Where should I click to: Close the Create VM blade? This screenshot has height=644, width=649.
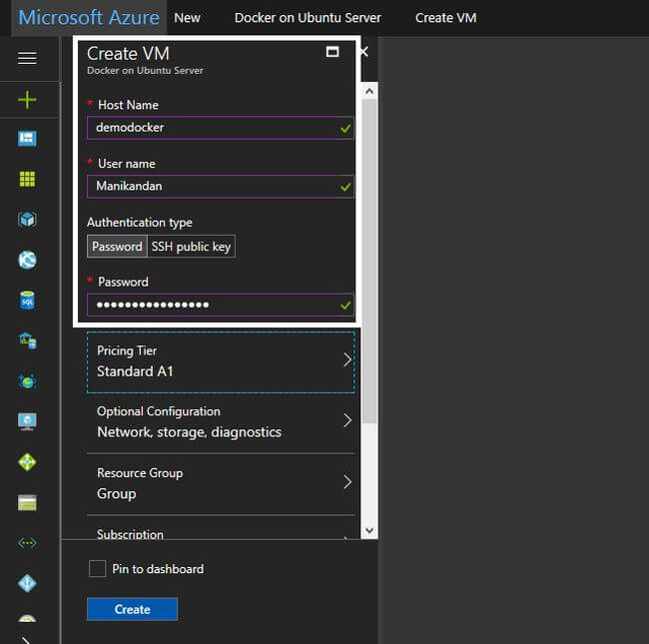coord(363,52)
